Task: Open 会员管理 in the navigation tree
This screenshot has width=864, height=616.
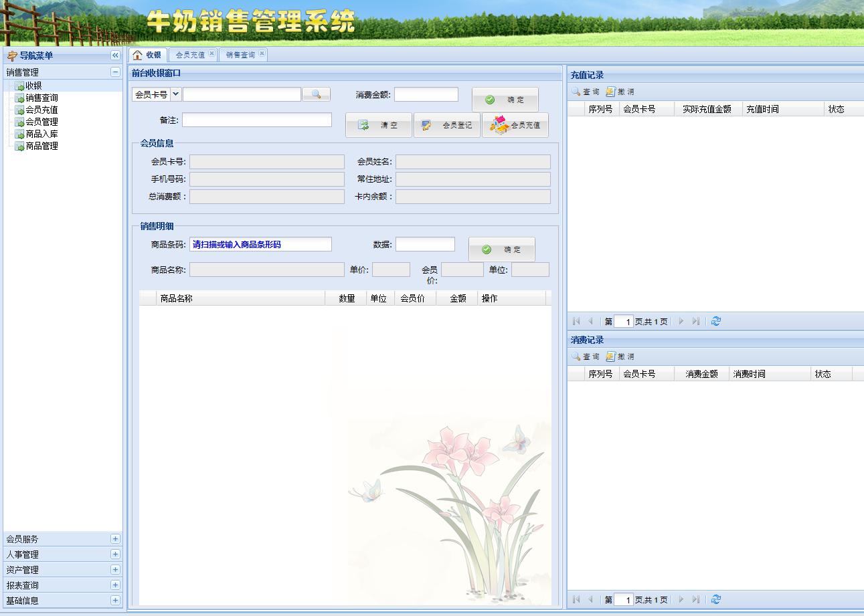Action: tap(41, 122)
